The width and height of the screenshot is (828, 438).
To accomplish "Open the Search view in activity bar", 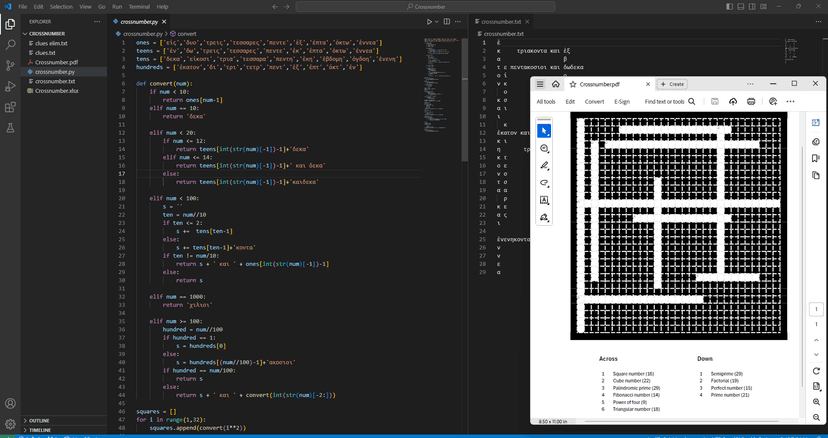I will [10, 44].
